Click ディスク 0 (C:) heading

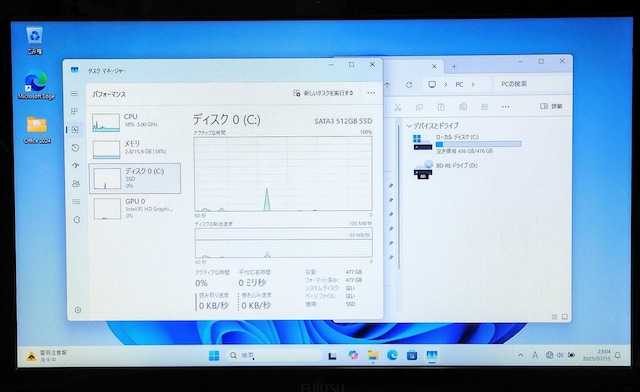(x=227, y=120)
